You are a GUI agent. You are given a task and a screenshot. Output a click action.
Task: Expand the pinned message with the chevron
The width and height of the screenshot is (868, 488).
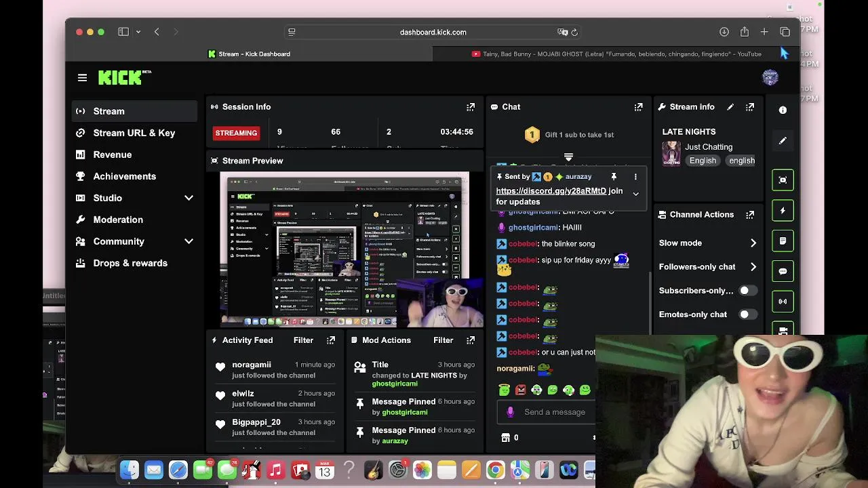pyautogui.click(x=635, y=195)
